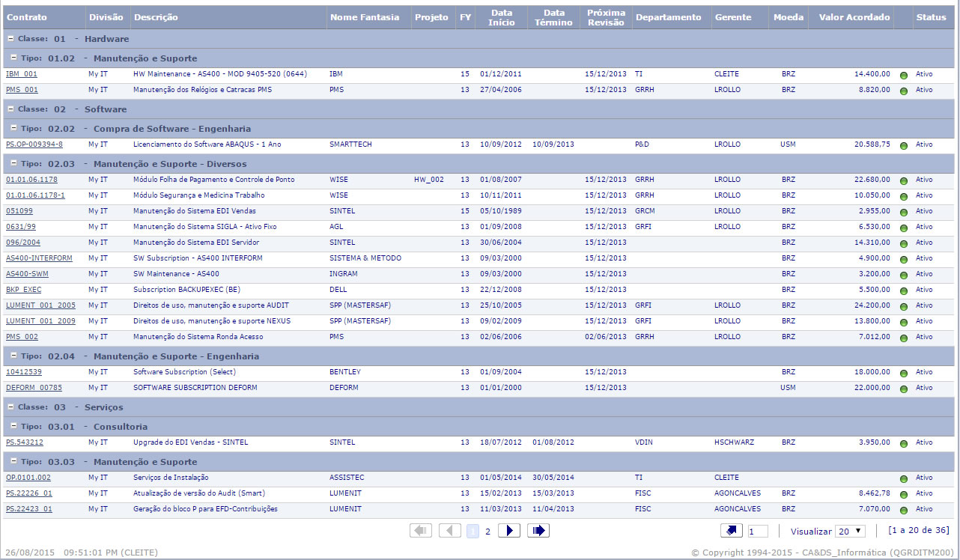Click green status icon for DEFORM_00785 row
Screen dimensions: 960x560
point(903,389)
